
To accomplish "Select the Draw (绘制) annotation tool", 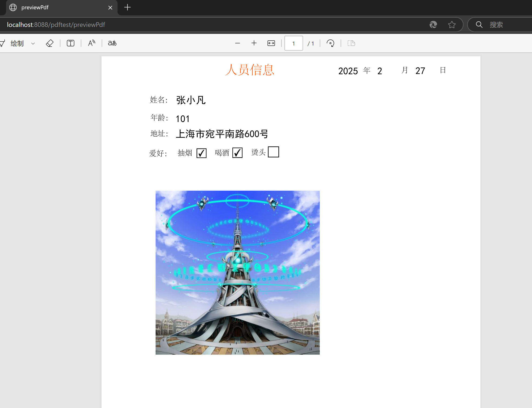I will [x=16, y=43].
